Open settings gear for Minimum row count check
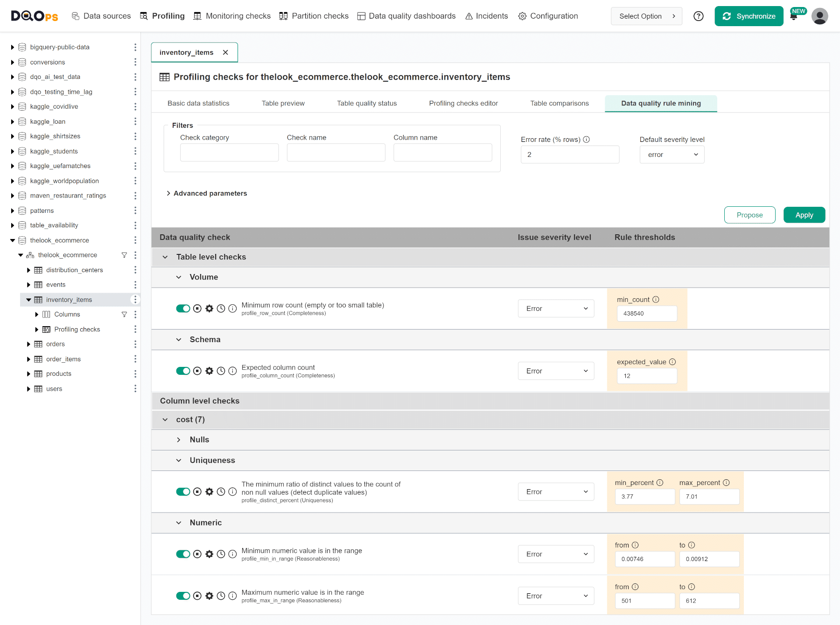 tap(209, 309)
